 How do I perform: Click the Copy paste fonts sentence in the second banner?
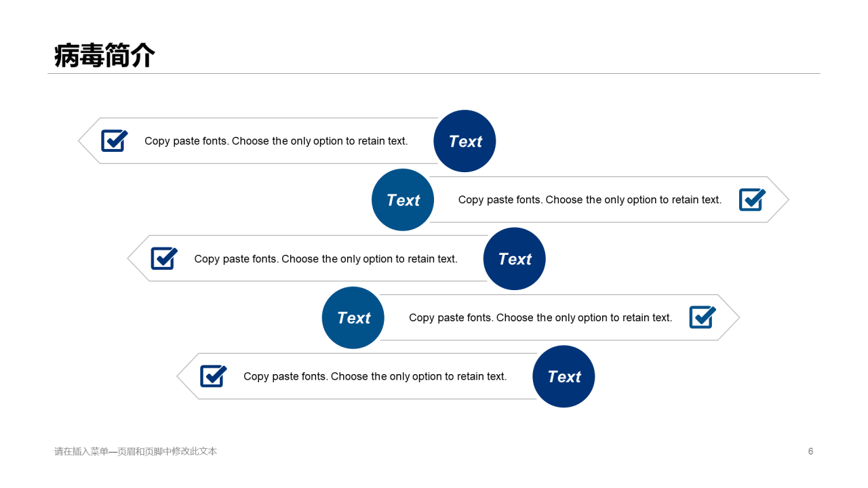click(590, 200)
